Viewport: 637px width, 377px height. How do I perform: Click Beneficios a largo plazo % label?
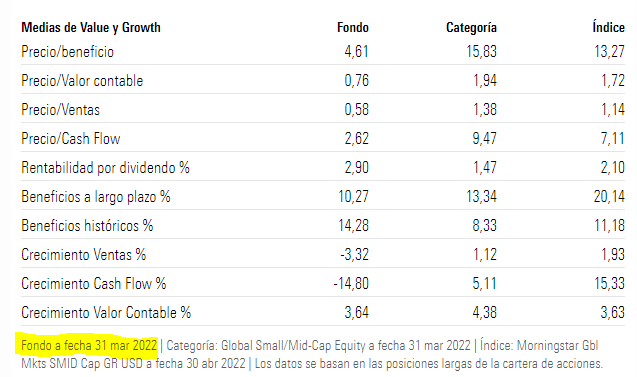(x=95, y=197)
